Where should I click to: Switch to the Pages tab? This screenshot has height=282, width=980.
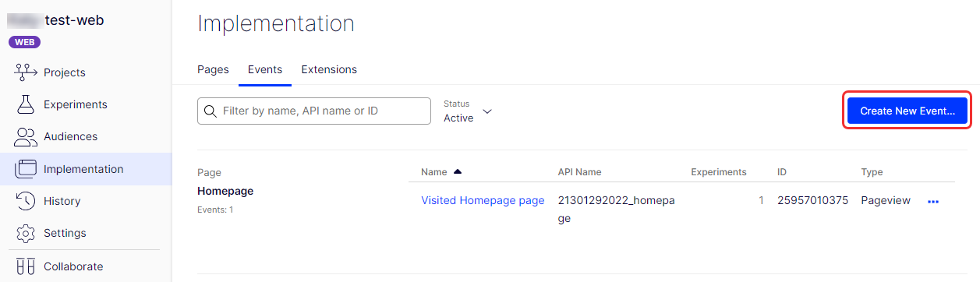[x=213, y=69]
